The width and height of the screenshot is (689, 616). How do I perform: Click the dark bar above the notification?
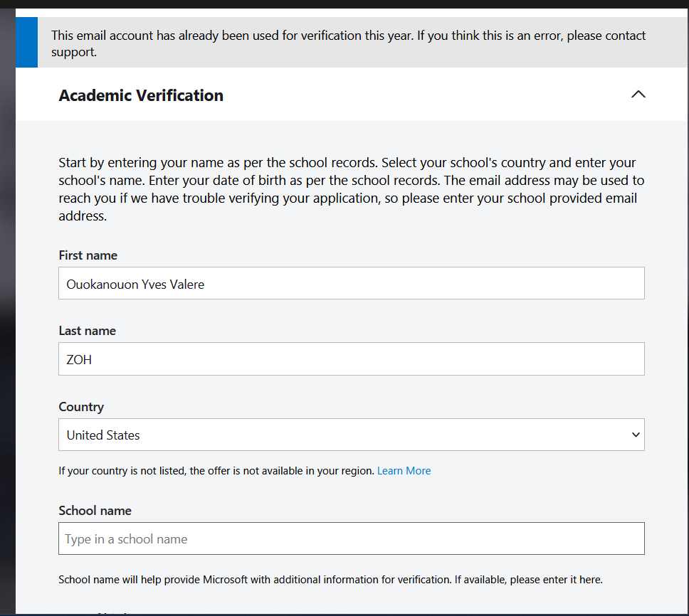[344, 4]
